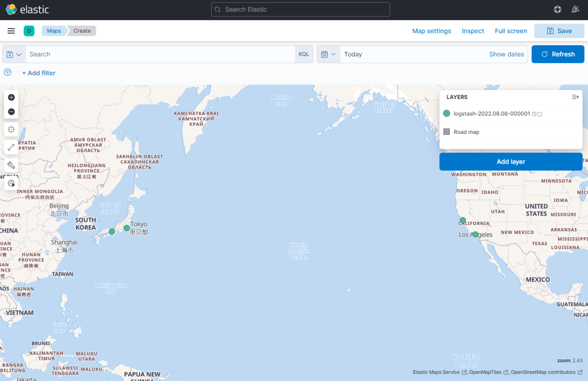Go to Maps in the breadcrumb
This screenshot has height=381, width=588.
54,31
